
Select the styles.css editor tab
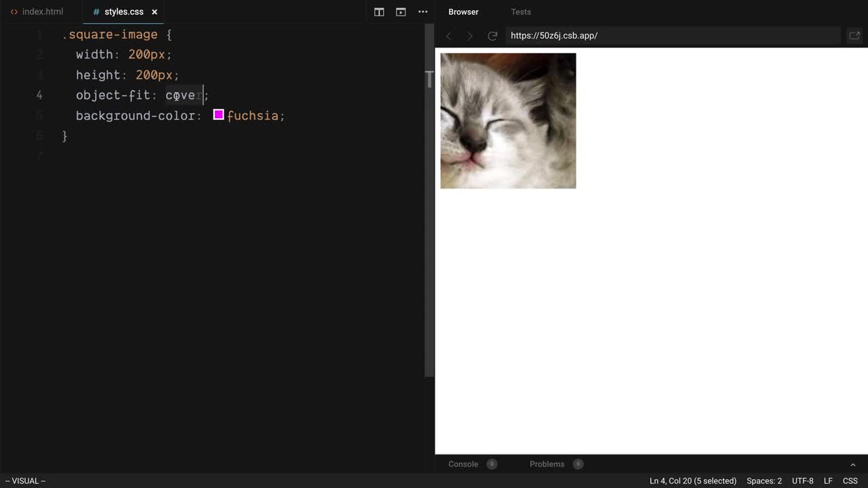(123, 12)
